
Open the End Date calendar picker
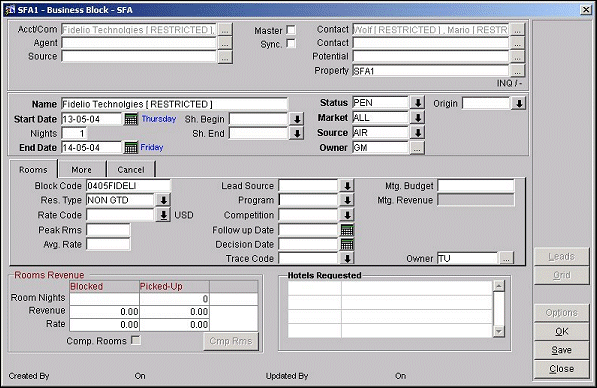[x=131, y=147]
